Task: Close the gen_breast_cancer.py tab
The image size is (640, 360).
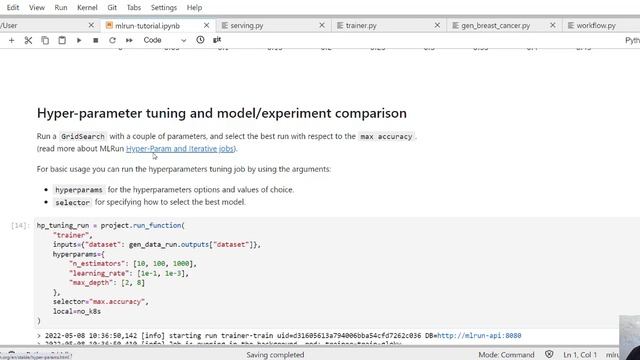Action: coord(553,25)
